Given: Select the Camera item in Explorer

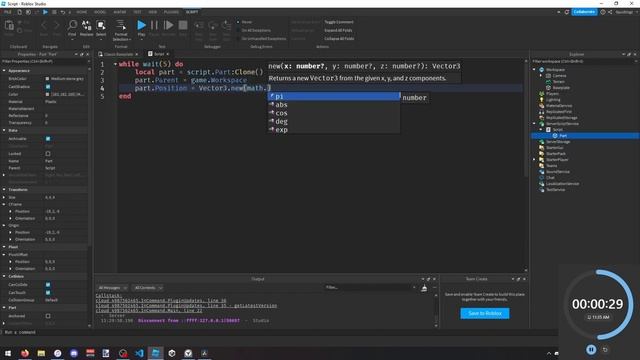Looking at the screenshot, I should coord(559,76).
